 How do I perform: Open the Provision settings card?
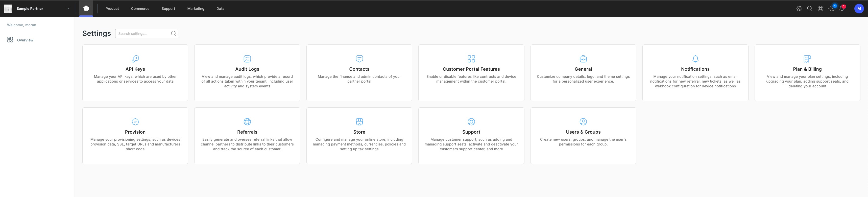(x=135, y=136)
